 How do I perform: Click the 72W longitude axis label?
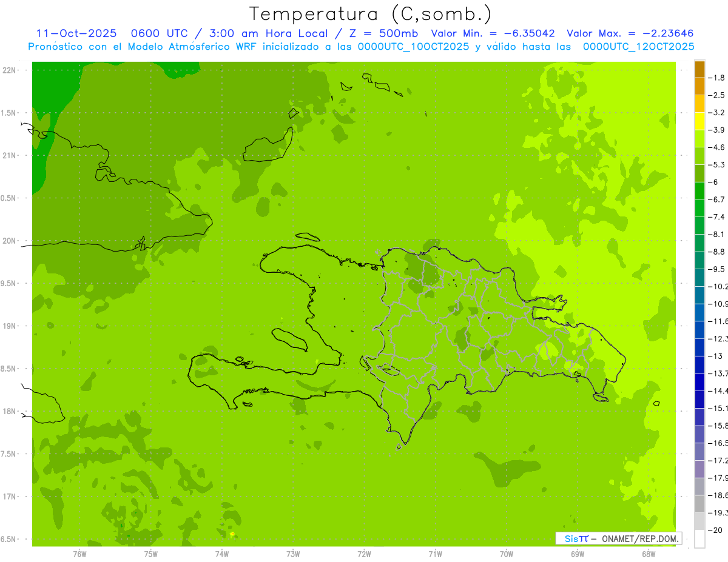pos(364,554)
